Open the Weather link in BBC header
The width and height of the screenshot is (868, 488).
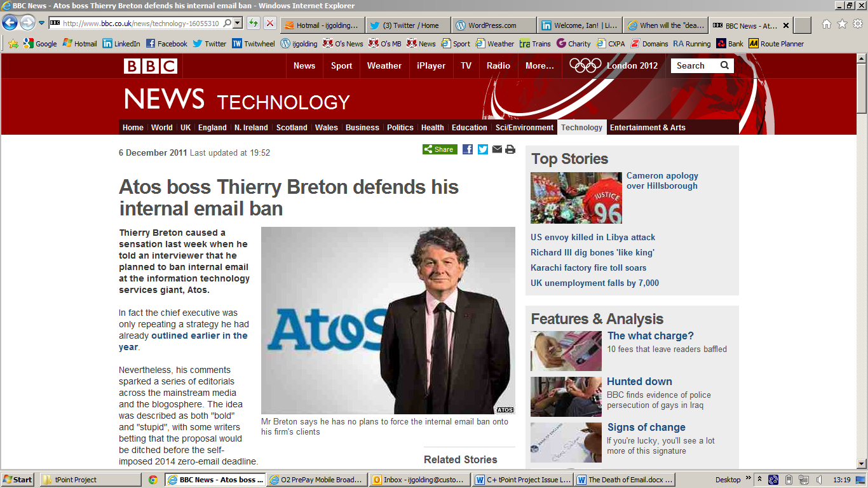(384, 65)
